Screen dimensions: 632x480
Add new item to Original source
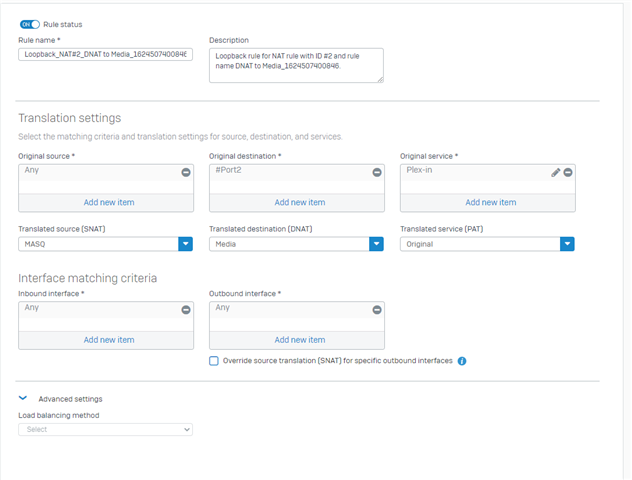pos(109,202)
